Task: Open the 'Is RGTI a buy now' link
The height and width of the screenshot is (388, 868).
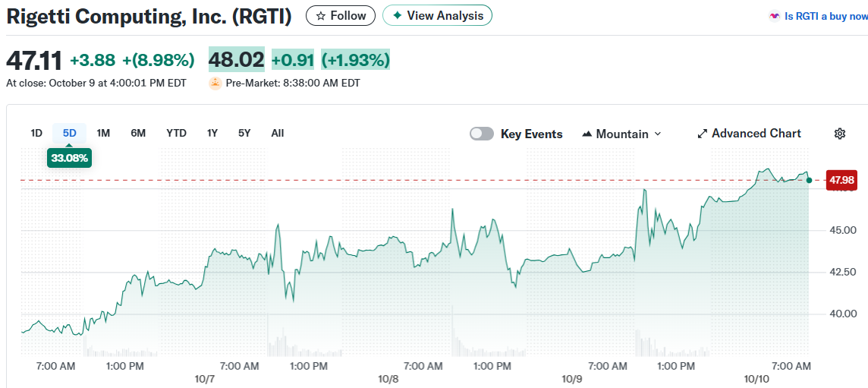Action: [x=826, y=16]
